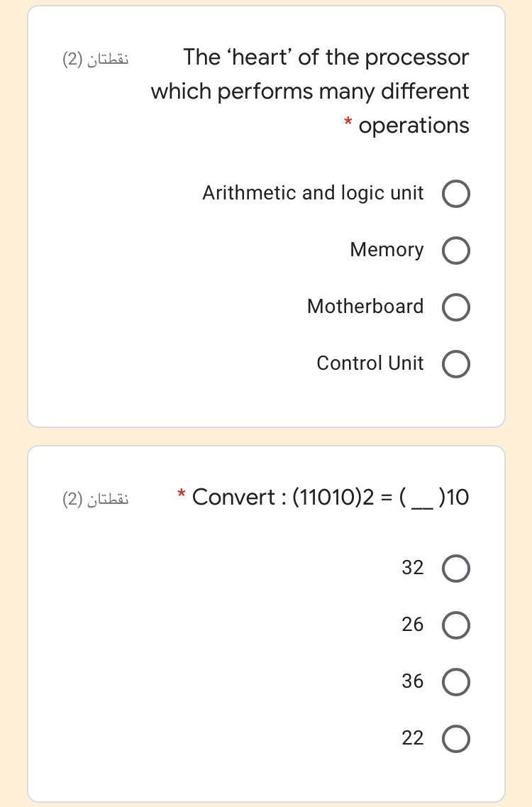Click the 'heart of the processor' question text
Image resolution: width=532 pixels, height=807 pixels.
(x=310, y=91)
